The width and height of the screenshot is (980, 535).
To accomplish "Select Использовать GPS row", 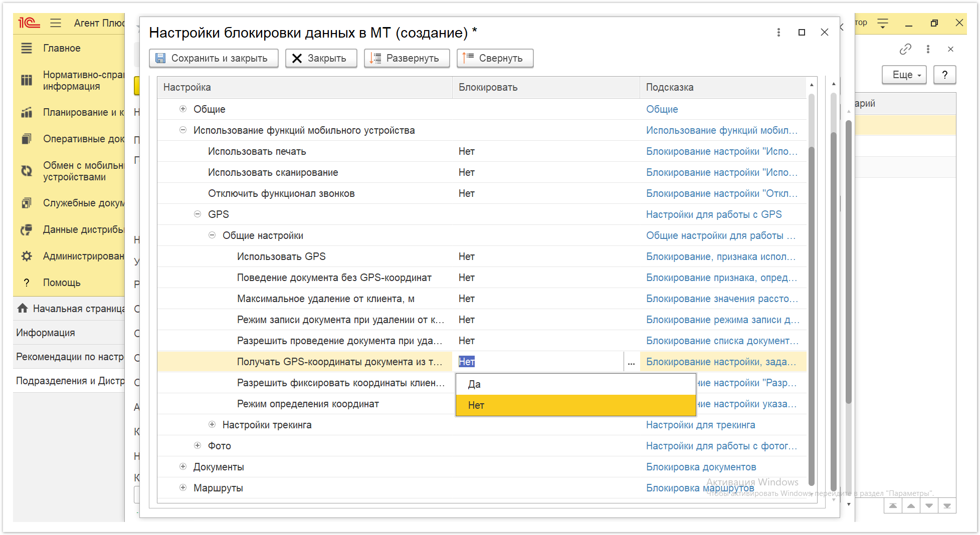I will pyautogui.click(x=481, y=256).
